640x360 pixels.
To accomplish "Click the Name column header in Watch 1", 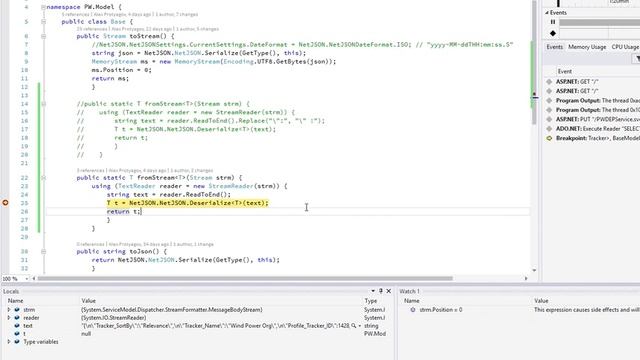I will point(411,300).
